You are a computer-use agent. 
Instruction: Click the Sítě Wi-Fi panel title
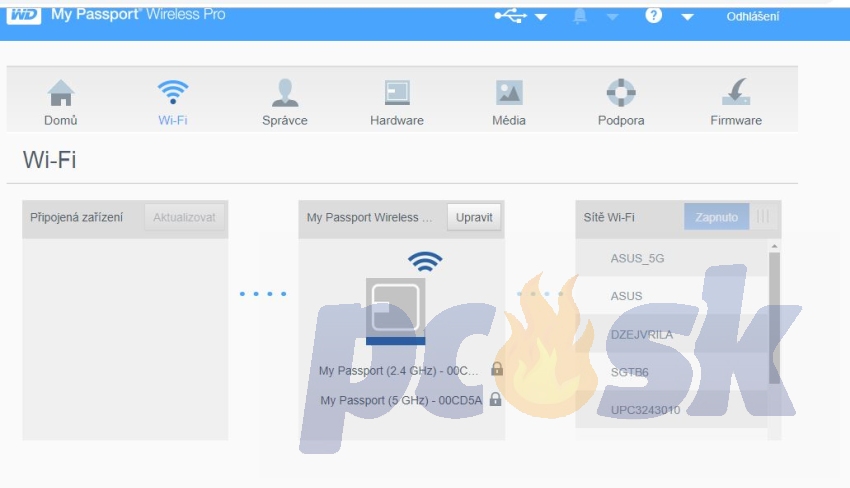pyautogui.click(x=609, y=217)
